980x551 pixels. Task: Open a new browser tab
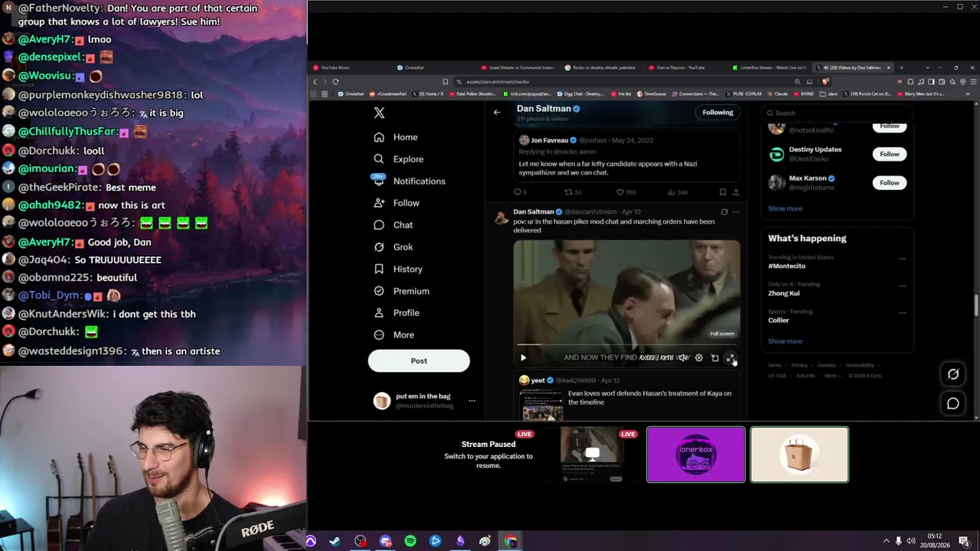[901, 67]
